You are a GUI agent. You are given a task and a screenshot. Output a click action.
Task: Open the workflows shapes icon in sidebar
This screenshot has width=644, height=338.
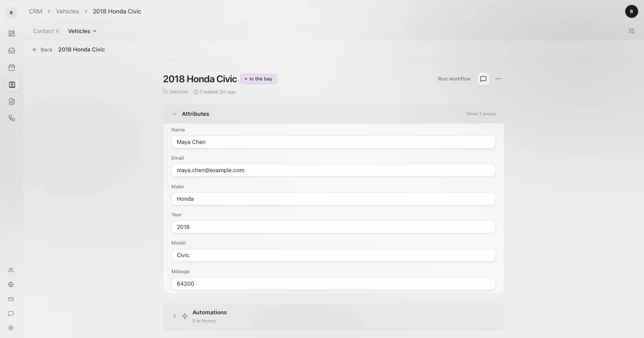[x=12, y=118]
